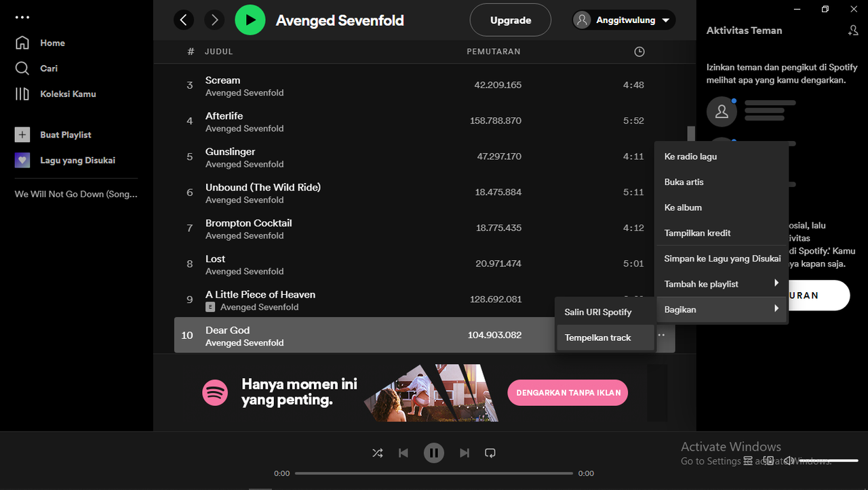Select the Brompton Cocktail track
Image resolution: width=868 pixels, height=490 pixels.
point(249,223)
